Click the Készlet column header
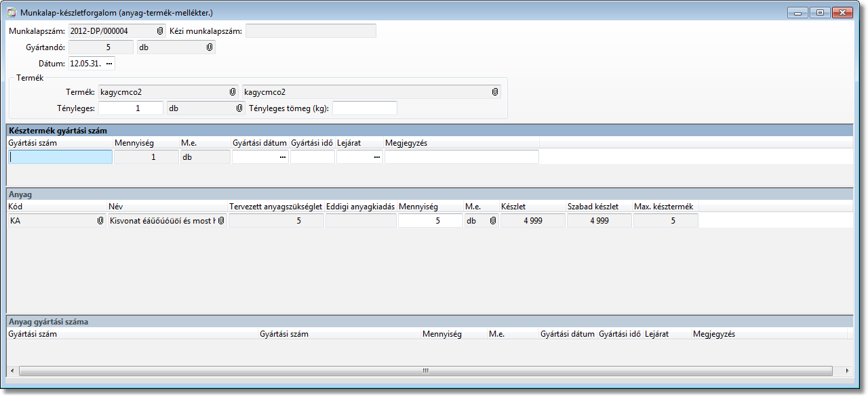This screenshot has width=868, height=397. (532, 206)
